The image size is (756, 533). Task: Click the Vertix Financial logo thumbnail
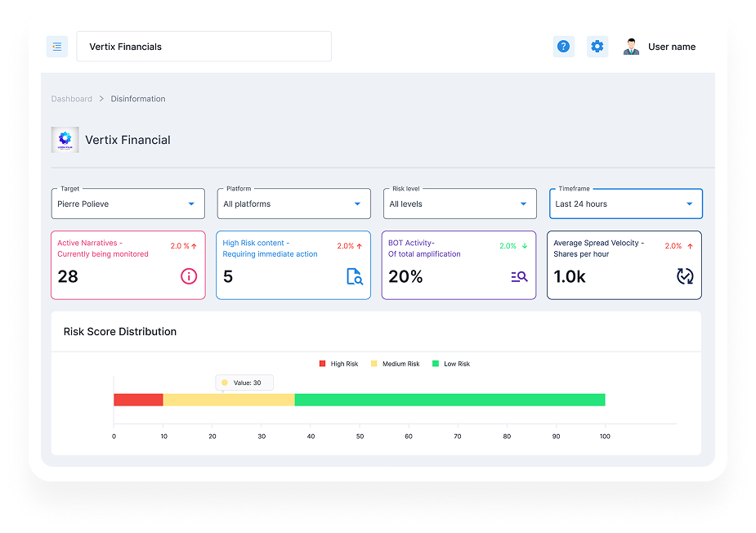(65, 140)
